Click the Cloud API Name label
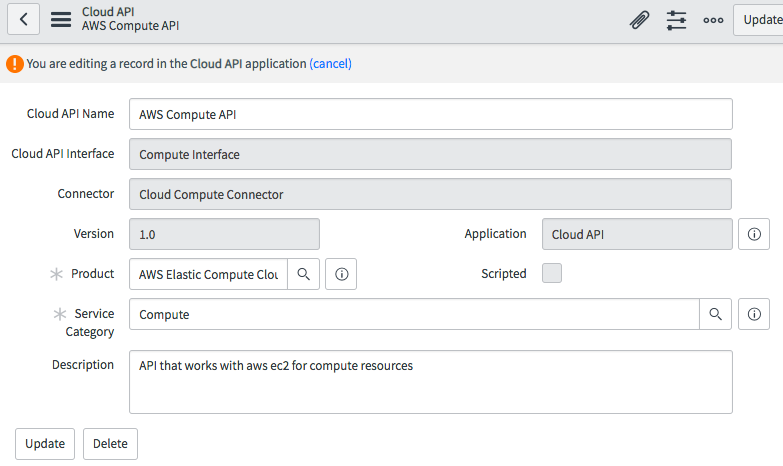783x466 pixels. (x=70, y=114)
